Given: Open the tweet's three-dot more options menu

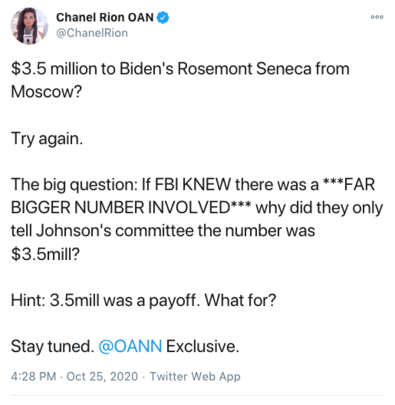Looking at the screenshot, I should click(x=377, y=17).
